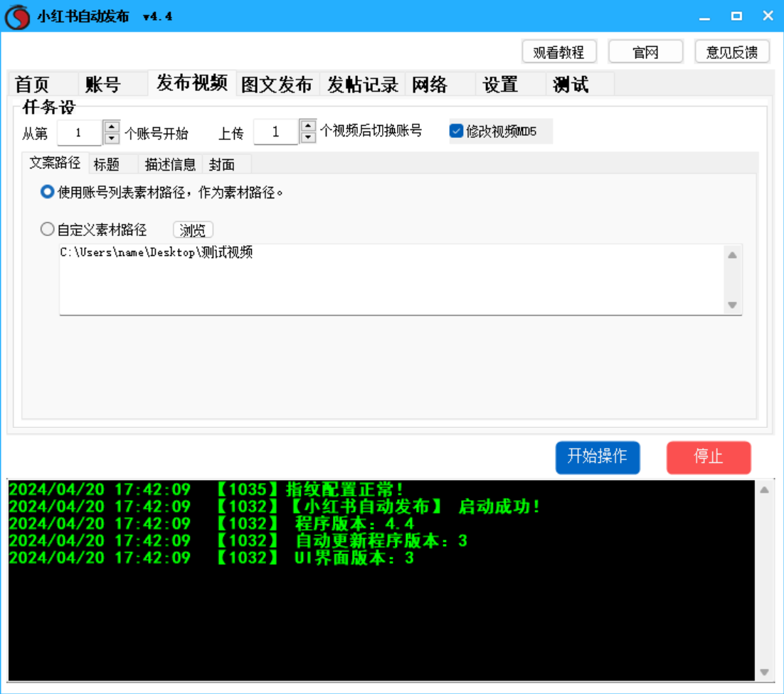Image resolution: width=784 pixels, height=694 pixels.
Task: Click the material path text field
Action: click(x=391, y=279)
